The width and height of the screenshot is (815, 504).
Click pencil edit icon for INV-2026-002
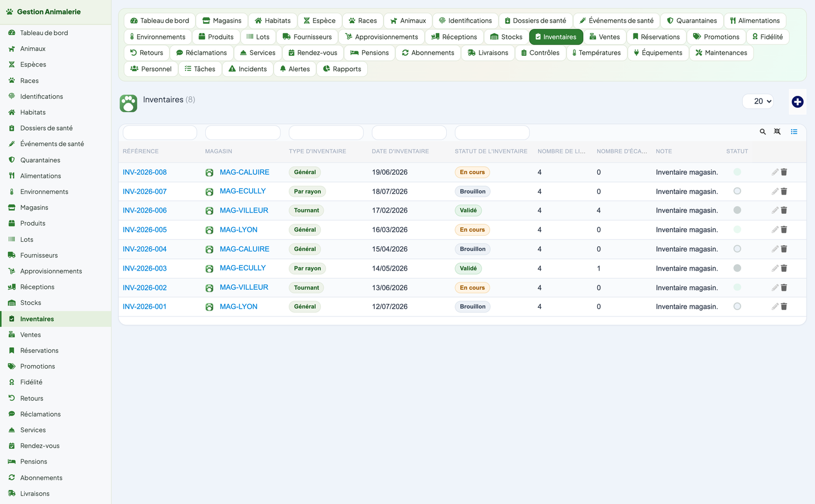774,288
